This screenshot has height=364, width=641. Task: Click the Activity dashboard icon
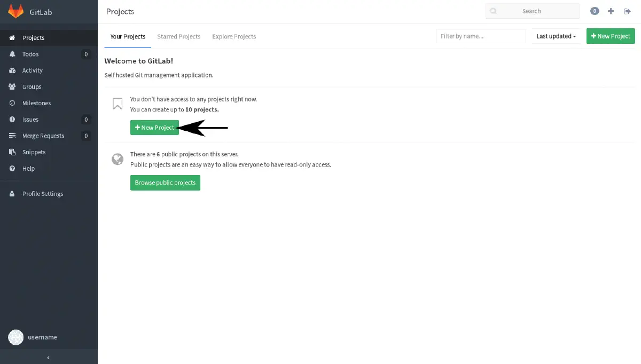click(12, 70)
